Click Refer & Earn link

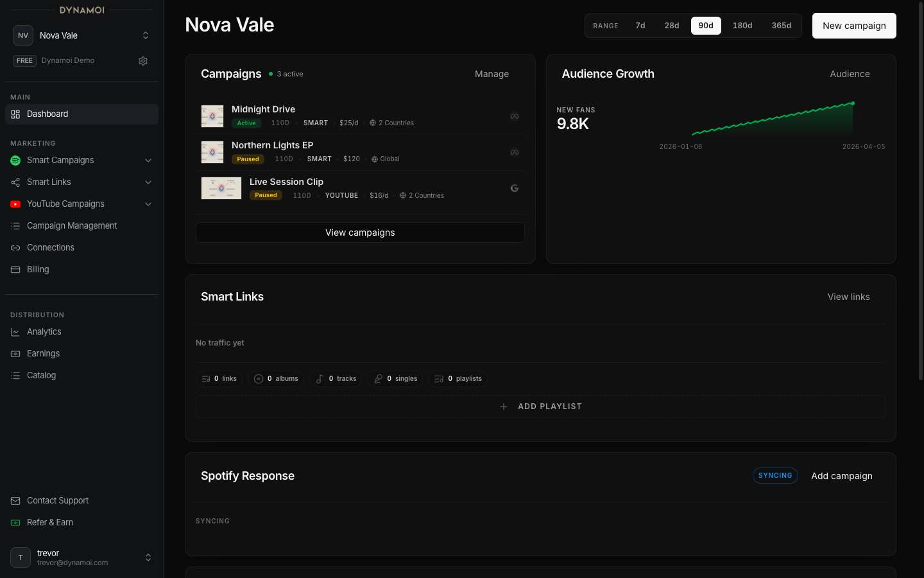pyautogui.click(x=81, y=523)
